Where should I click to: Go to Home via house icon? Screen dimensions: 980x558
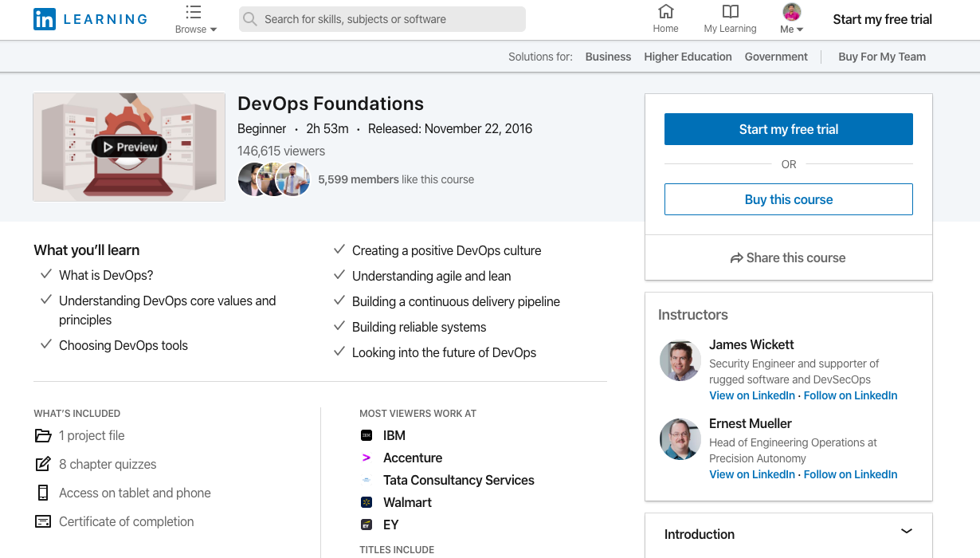[x=665, y=12]
